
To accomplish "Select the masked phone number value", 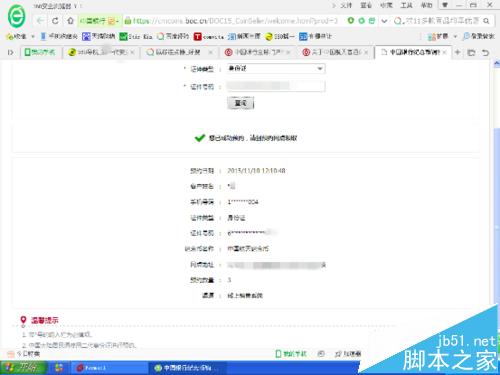I will (x=243, y=202).
